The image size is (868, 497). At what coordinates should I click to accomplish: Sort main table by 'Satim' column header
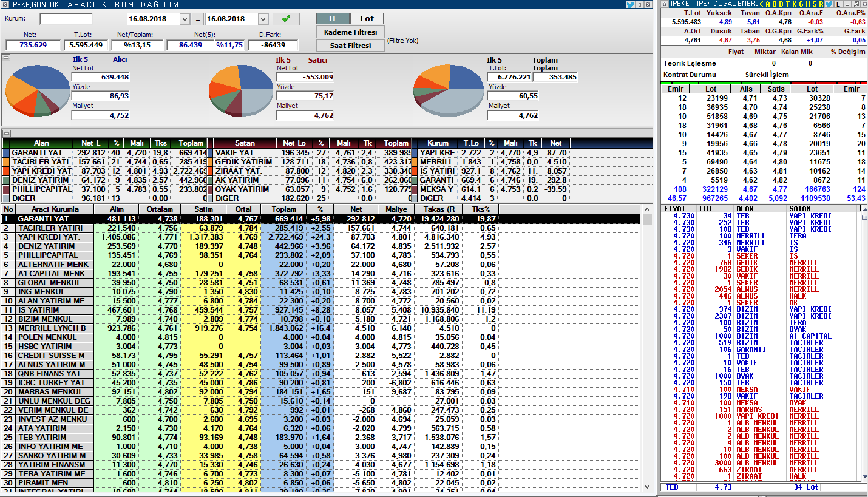pos(203,209)
